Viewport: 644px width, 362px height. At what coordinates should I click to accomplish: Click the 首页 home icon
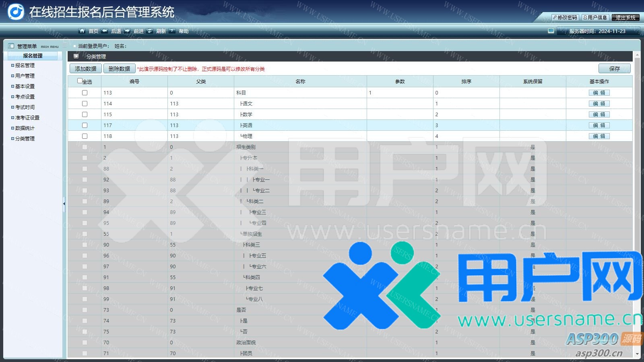tap(82, 31)
